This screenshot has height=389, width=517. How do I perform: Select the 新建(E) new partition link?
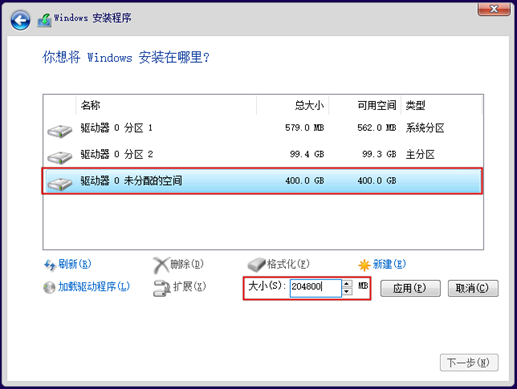tap(389, 264)
